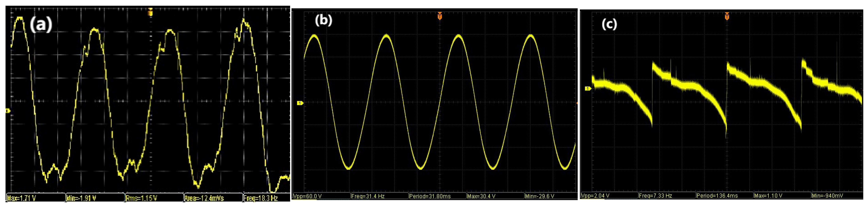
Task: Select channel 1 ground marker in panel (c)
Action: pyautogui.click(x=588, y=89)
